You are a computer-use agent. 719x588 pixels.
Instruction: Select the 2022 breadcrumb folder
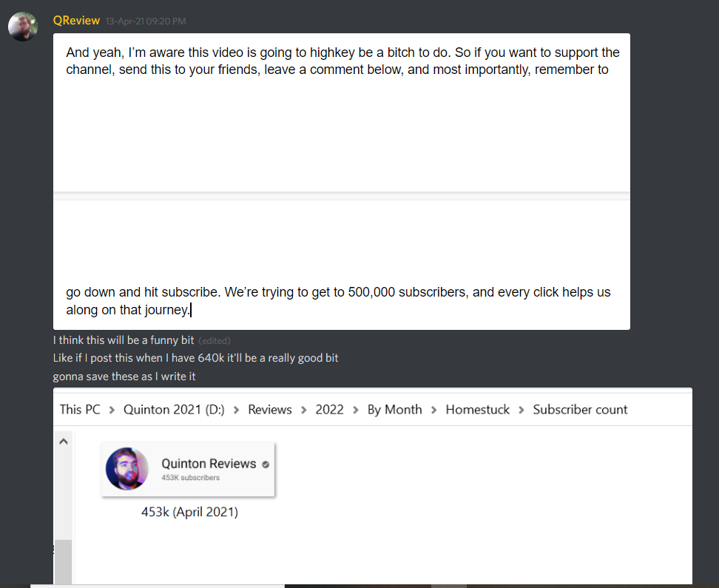(329, 409)
